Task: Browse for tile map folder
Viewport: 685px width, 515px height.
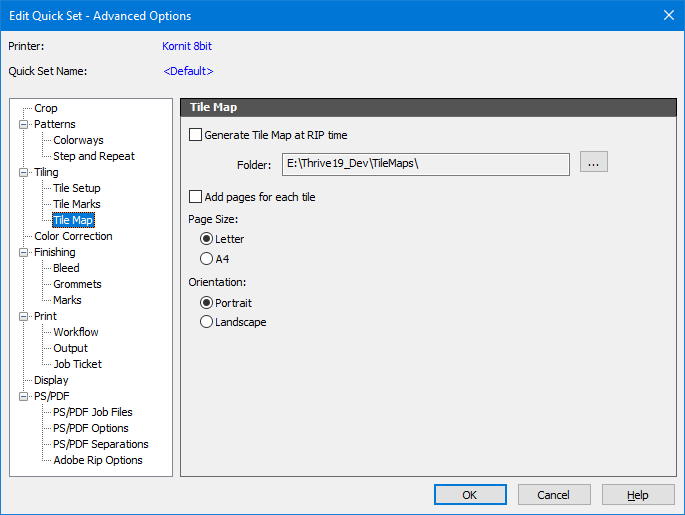Action: pos(593,163)
